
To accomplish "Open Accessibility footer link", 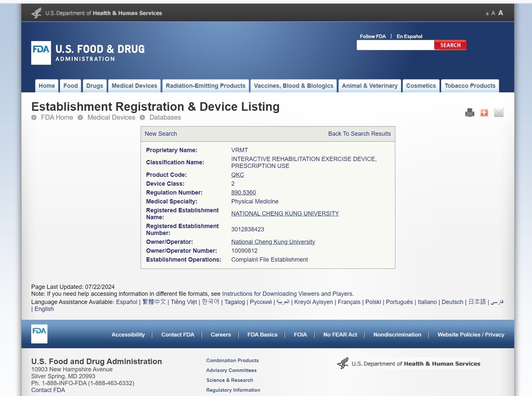I will [128, 335].
